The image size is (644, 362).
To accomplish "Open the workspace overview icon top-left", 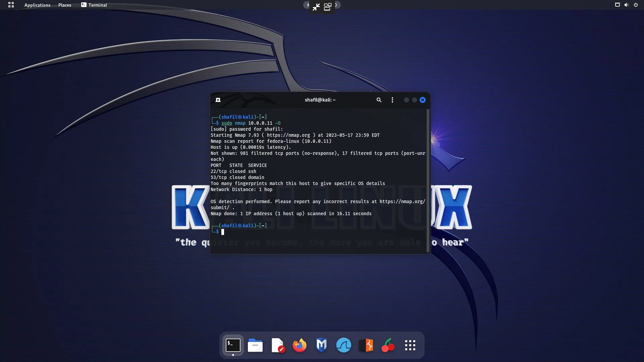I will pos(11,5).
